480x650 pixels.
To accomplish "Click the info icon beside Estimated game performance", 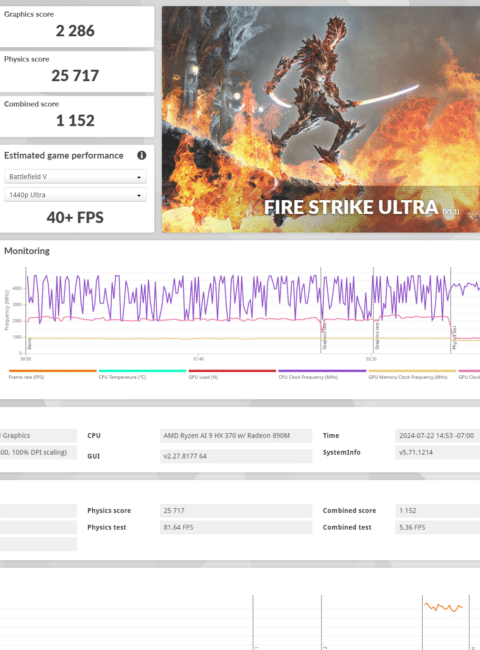I will tap(141, 155).
